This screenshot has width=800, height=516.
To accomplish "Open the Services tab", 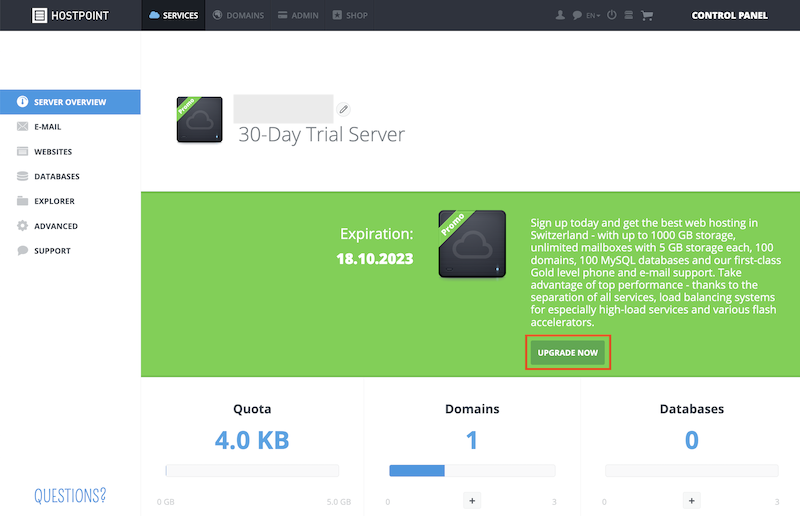I will coord(173,15).
